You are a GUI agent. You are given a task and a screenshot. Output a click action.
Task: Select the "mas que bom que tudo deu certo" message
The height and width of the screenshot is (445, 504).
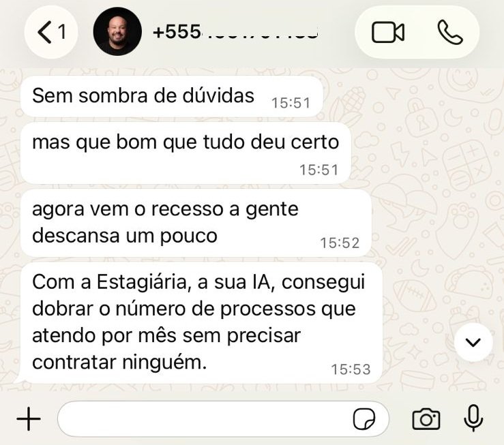186,153
